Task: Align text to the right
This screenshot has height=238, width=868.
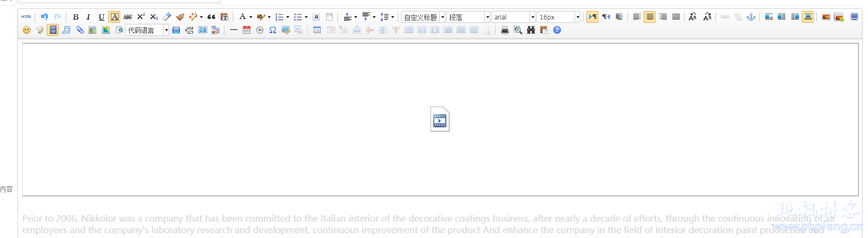Action: (x=663, y=17)
